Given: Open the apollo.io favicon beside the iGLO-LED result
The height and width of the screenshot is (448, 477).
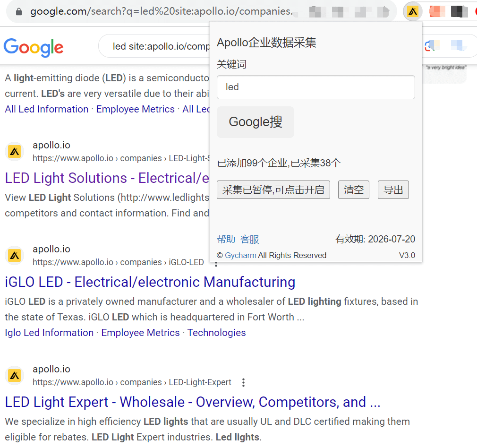Looking at the screenshot, I should [x=15, y=255].
